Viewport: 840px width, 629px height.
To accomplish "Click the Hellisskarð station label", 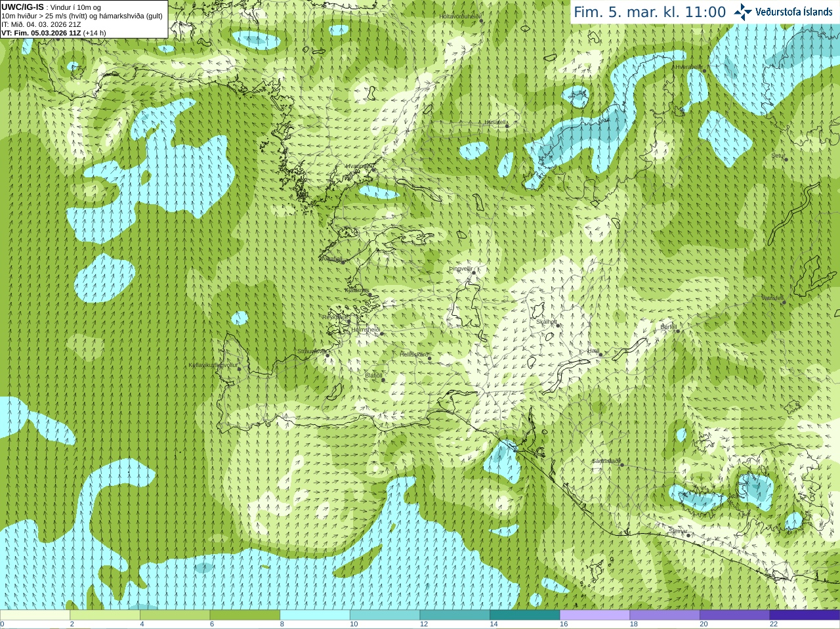I will click(x=414, y=355).
